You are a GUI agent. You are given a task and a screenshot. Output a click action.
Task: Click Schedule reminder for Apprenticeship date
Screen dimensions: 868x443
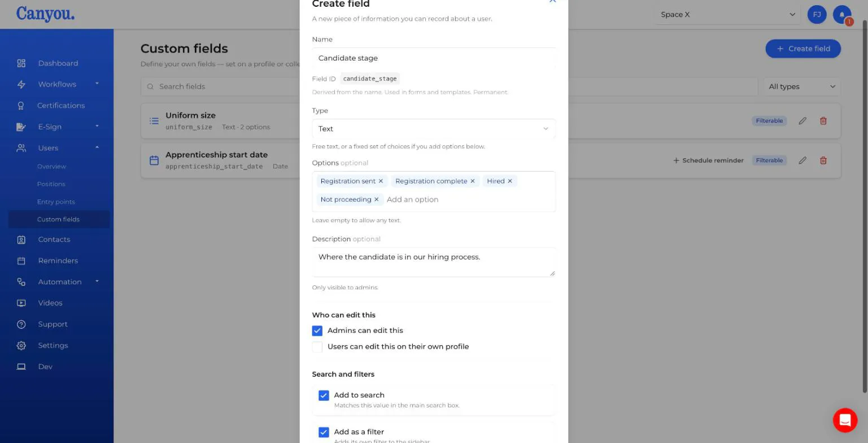[x=708, y=160]
